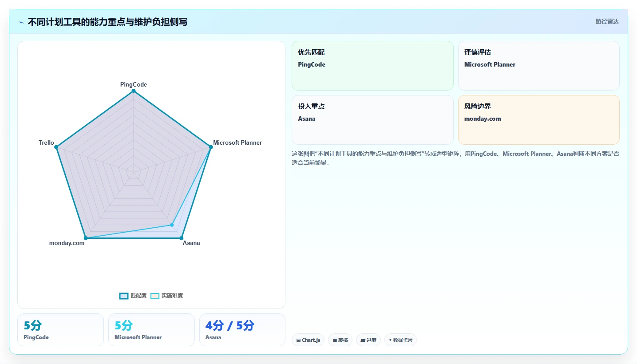Select the Trello radar data point
The image size is (637, 364).
56,147
